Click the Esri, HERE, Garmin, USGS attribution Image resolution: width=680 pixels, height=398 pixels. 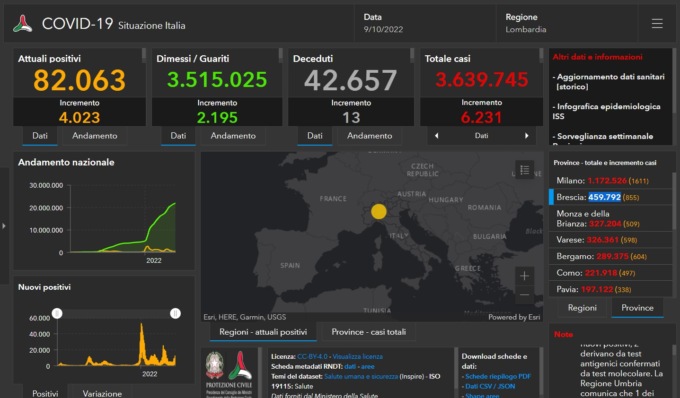click(x=245, y=317)
